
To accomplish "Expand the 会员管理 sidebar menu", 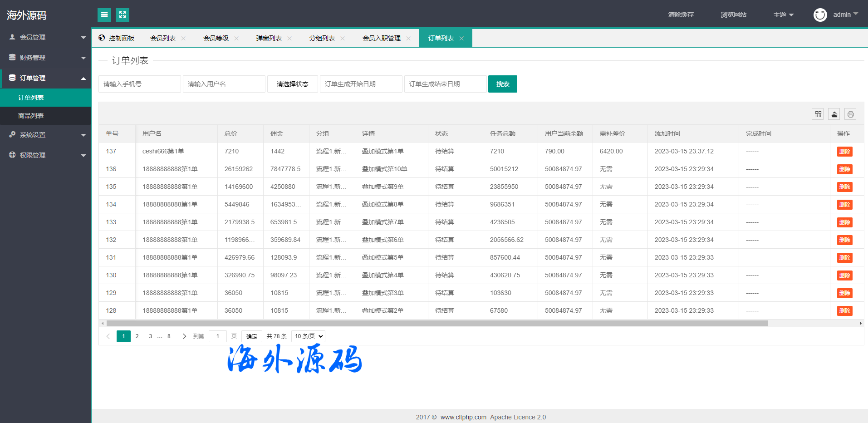I will pyautogui.click(x=45, y=37).
